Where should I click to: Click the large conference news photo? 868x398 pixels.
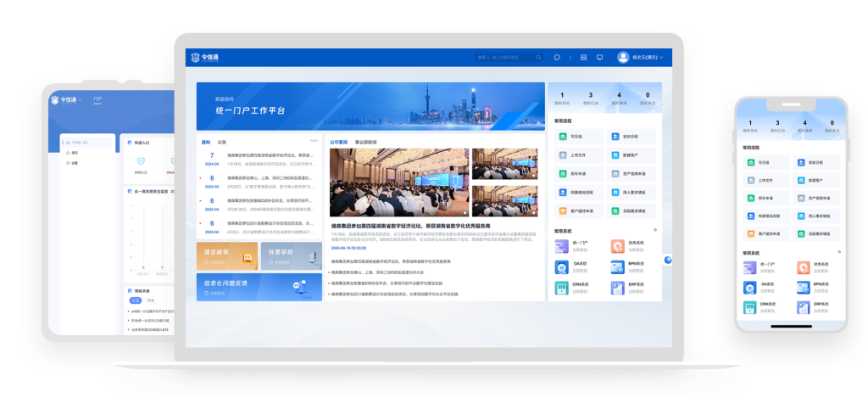tap(398, 182)
